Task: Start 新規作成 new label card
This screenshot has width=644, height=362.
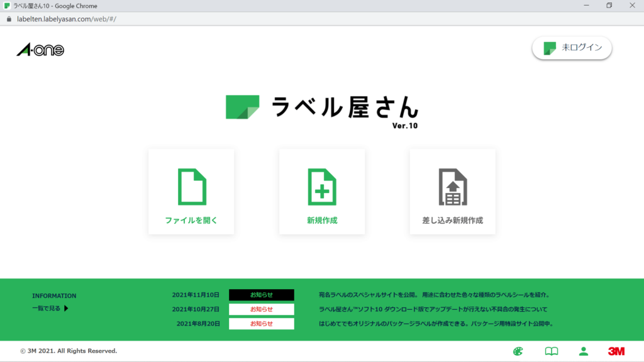Action: click(x=322, y=192)
